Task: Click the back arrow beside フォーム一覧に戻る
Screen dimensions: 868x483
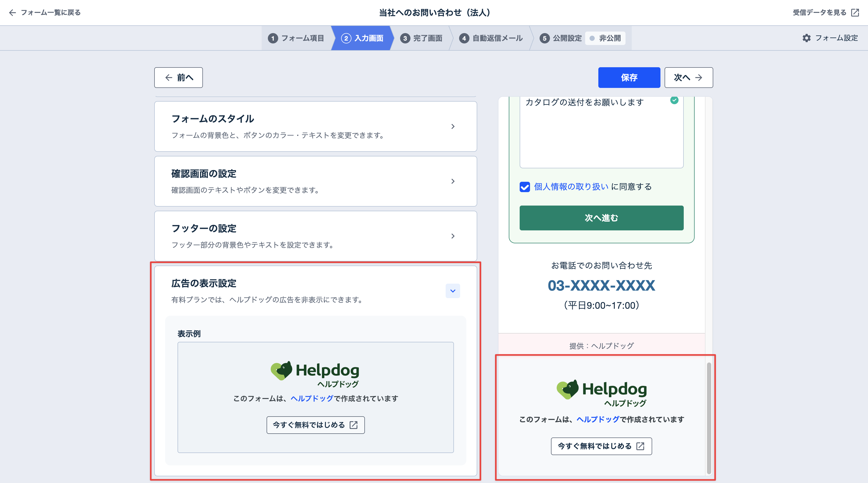Action: click(12, 12)
